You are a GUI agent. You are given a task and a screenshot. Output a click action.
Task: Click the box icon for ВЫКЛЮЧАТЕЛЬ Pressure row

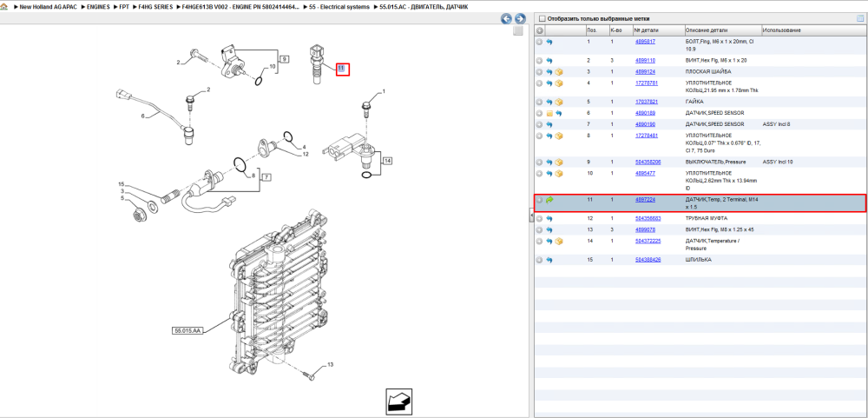559,163
